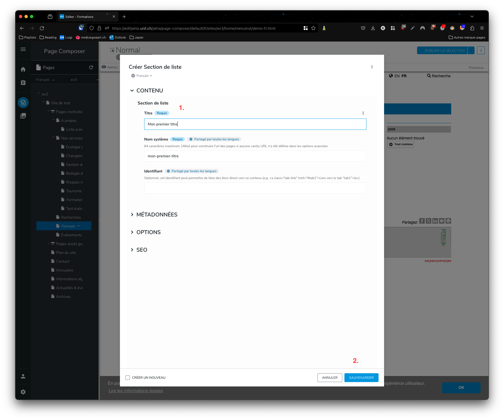Open the Outlook bookmark

point(118,37)
